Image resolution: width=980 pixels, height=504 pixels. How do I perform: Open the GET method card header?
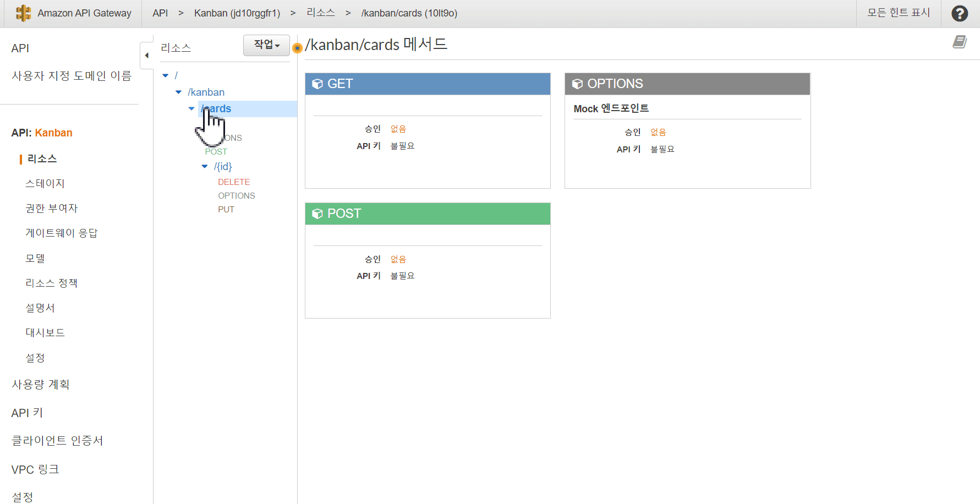428,84
